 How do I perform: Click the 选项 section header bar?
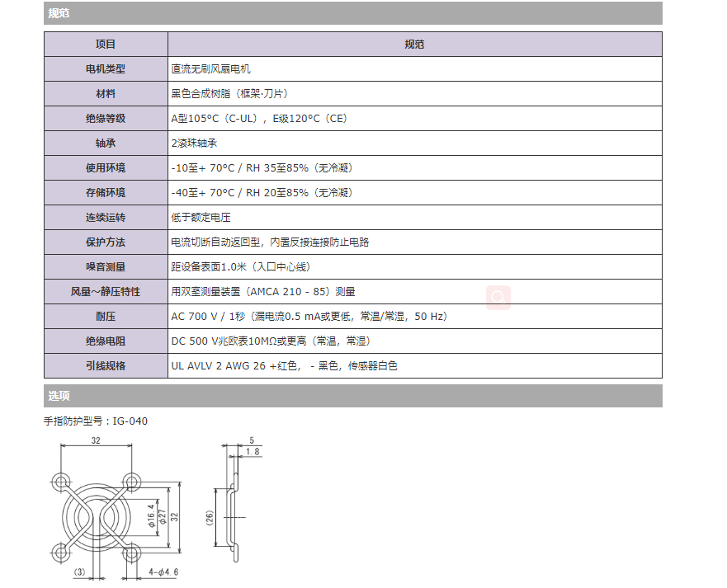point(352,396)
